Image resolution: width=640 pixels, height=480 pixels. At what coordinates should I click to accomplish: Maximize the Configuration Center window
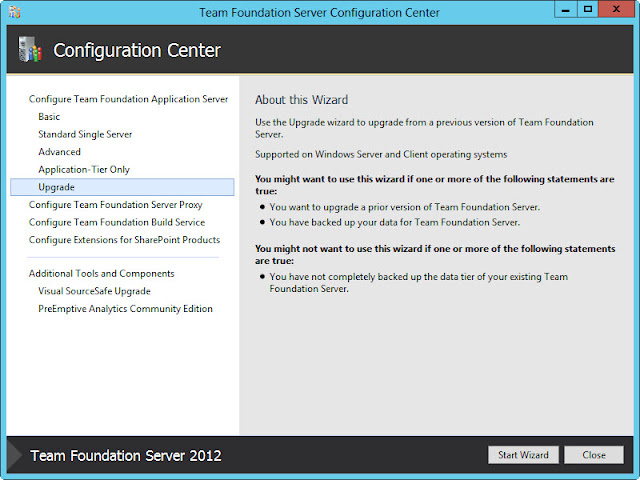[588, 9]
